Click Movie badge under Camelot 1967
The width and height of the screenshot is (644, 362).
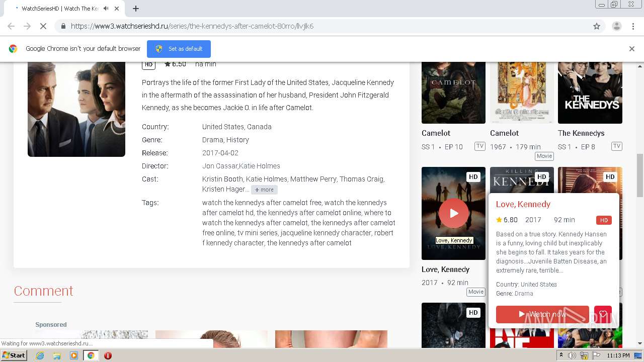pos(544,156)
